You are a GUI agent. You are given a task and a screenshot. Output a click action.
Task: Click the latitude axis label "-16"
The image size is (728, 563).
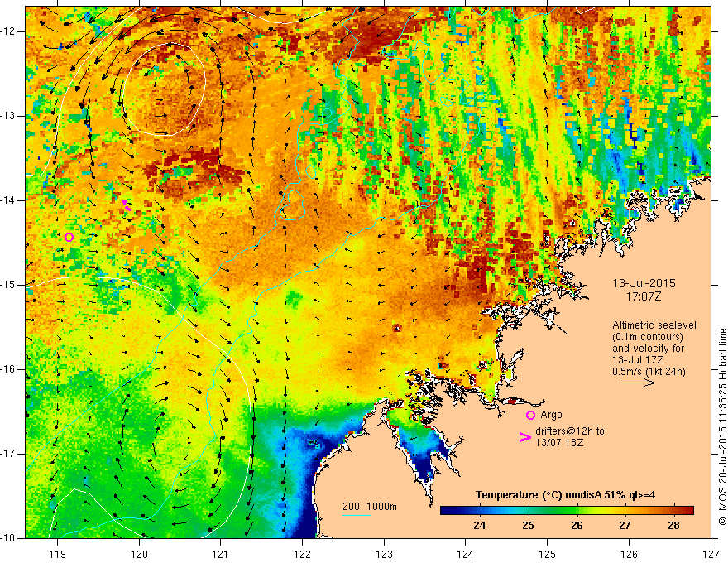(8, 369)
